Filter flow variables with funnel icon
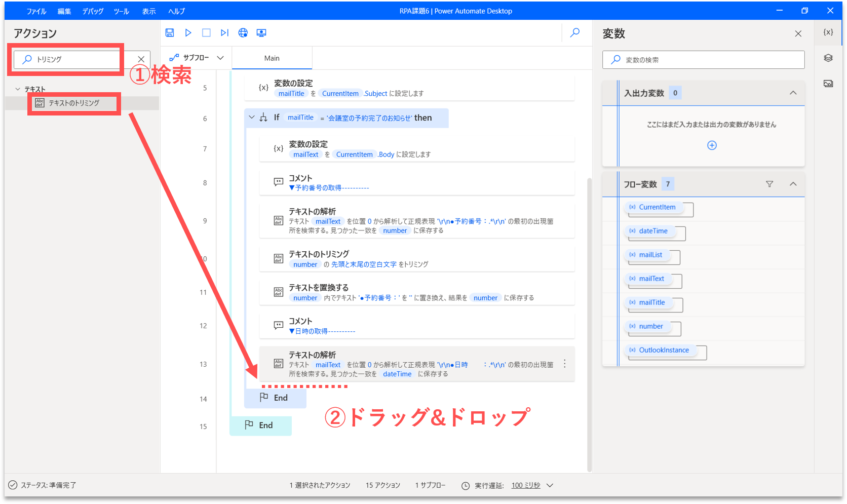847x504 pixels. tap(769, 184)
